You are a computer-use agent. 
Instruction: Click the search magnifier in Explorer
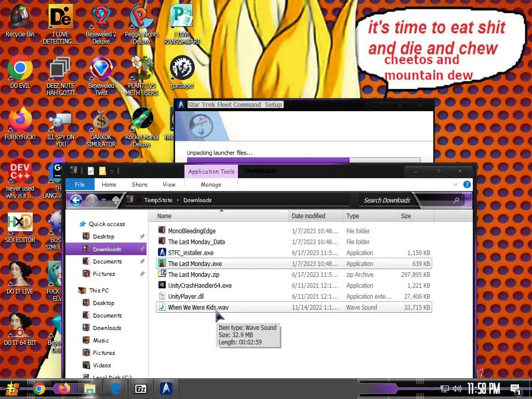pyautogui.click(x=456, y=200)
